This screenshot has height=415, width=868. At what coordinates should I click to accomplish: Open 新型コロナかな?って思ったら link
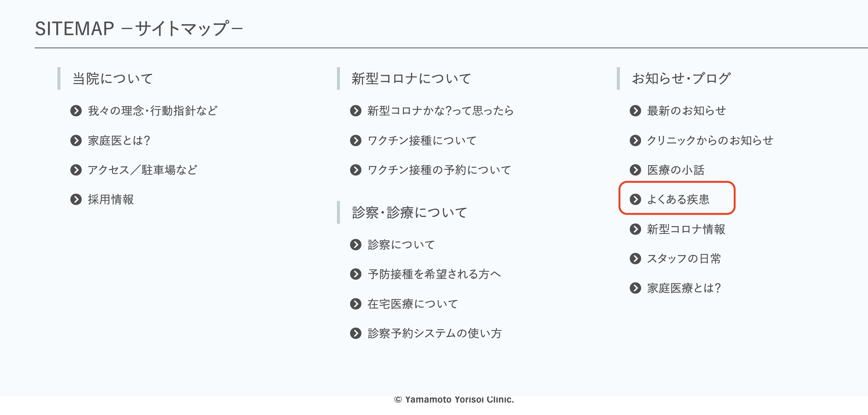[440, 111]
